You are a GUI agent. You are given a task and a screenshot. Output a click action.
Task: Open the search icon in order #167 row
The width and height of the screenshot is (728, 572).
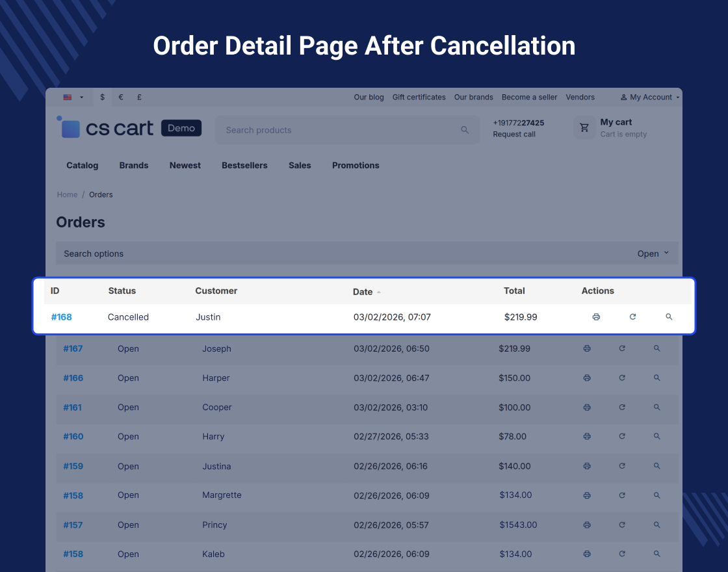point(657,348)
